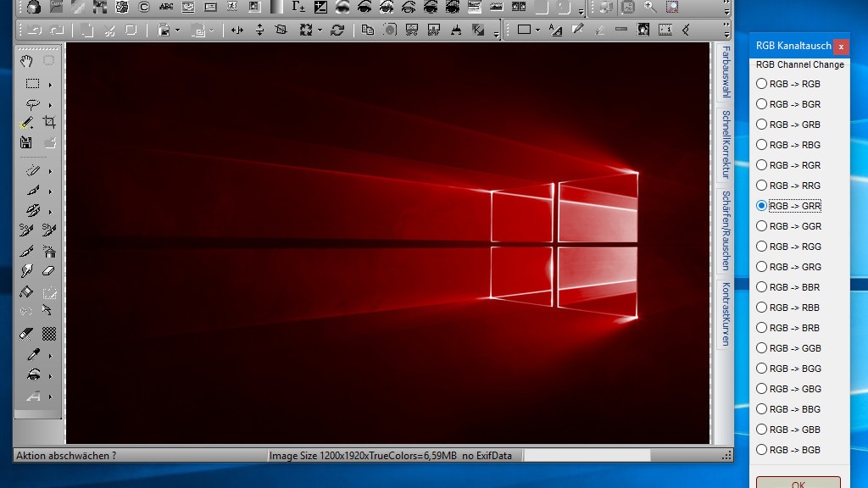Open dropdown next to the resize arrows icon
Image resolution: width=868 pixels, height=488 pixels.
(x=320, y=30)
